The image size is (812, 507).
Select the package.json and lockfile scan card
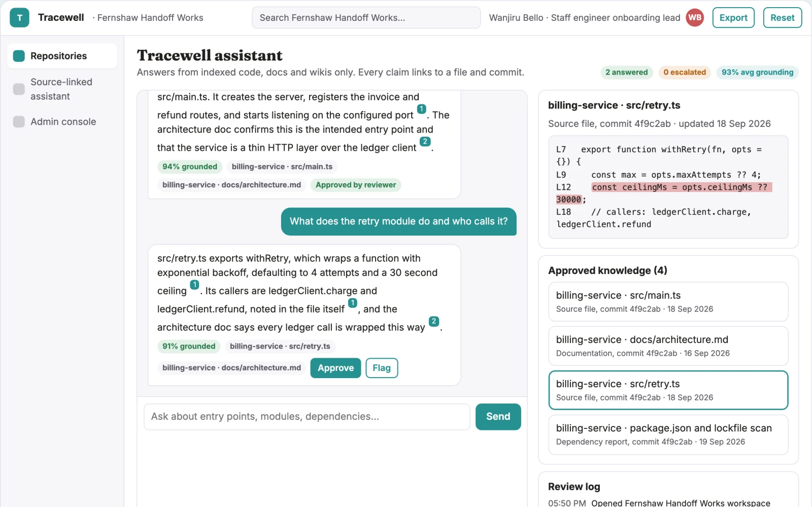pyautogui.click(x=668, y=434)
